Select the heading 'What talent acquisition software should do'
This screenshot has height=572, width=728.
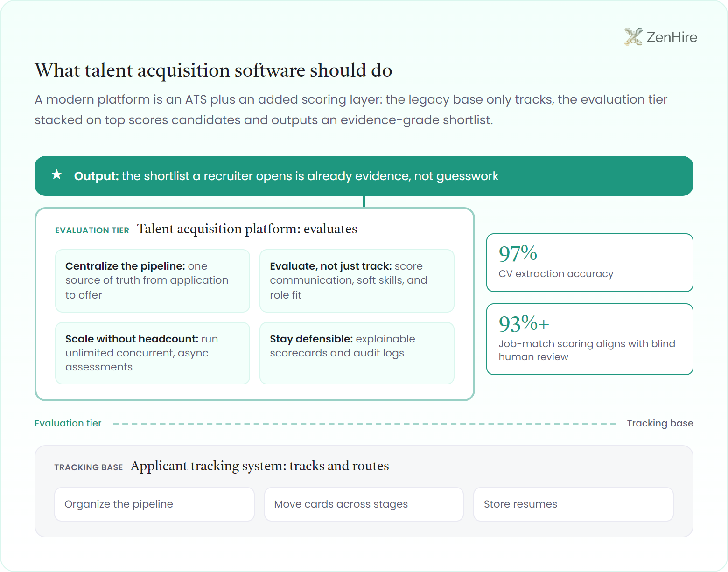point(213,70)
